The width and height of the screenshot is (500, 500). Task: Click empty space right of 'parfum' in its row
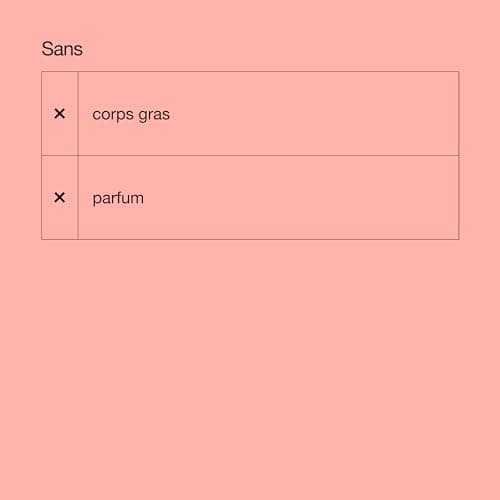300,198
